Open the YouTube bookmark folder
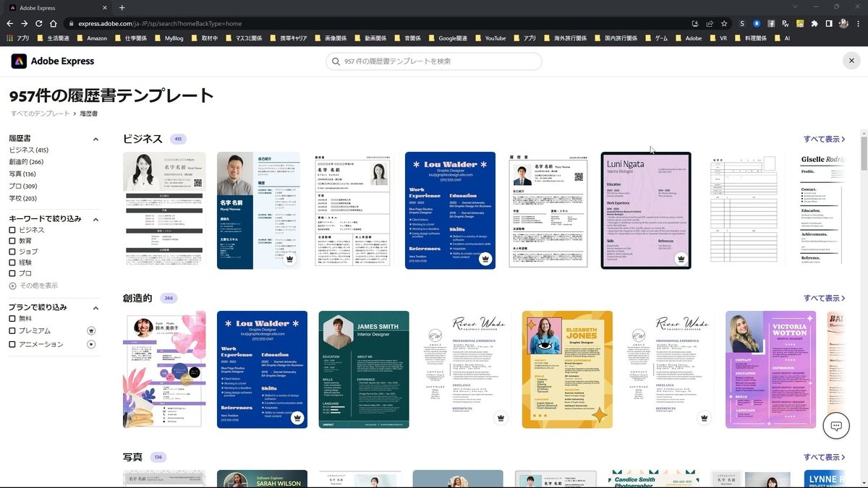This screenshot has height=488, width=868. pyautogui.click(x=489, y=38)
